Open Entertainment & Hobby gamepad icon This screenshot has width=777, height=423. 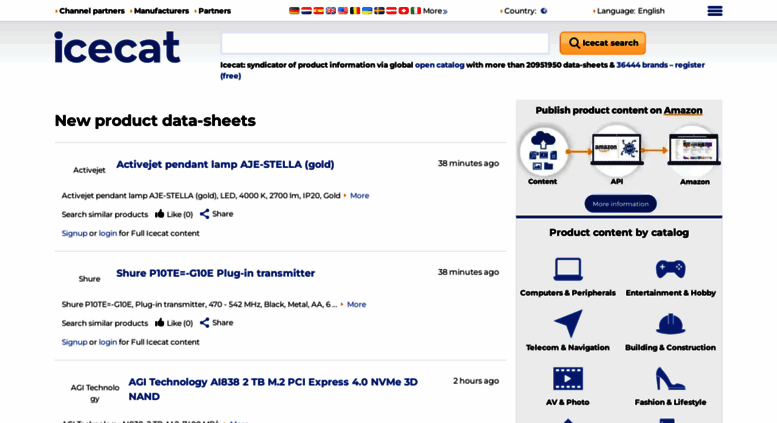(670, 269)
